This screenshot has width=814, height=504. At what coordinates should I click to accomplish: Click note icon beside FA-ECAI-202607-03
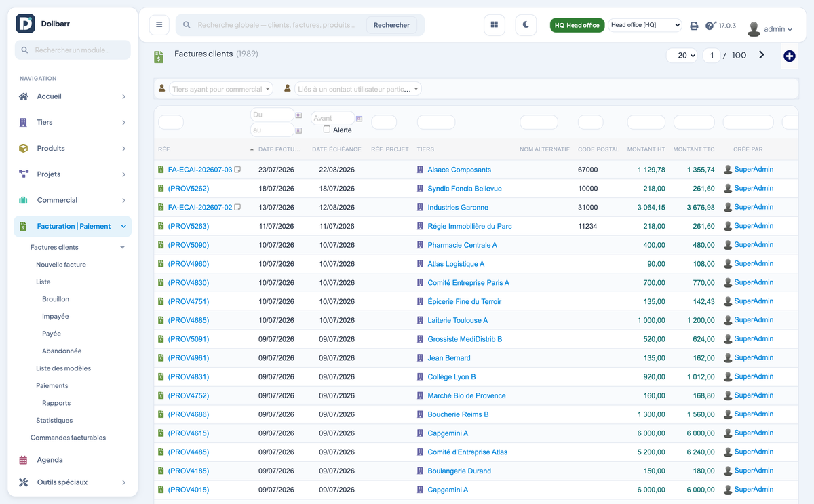tap(237, 170)
